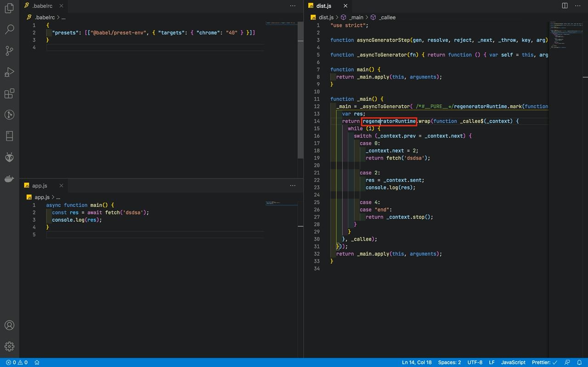Open the Extensions view
588x367 pixels.
9,94
